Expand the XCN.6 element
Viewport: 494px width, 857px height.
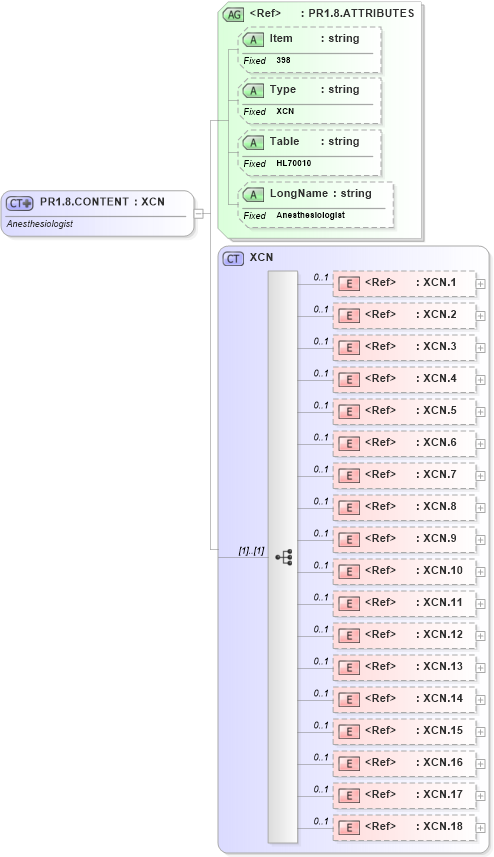(480, 444)
